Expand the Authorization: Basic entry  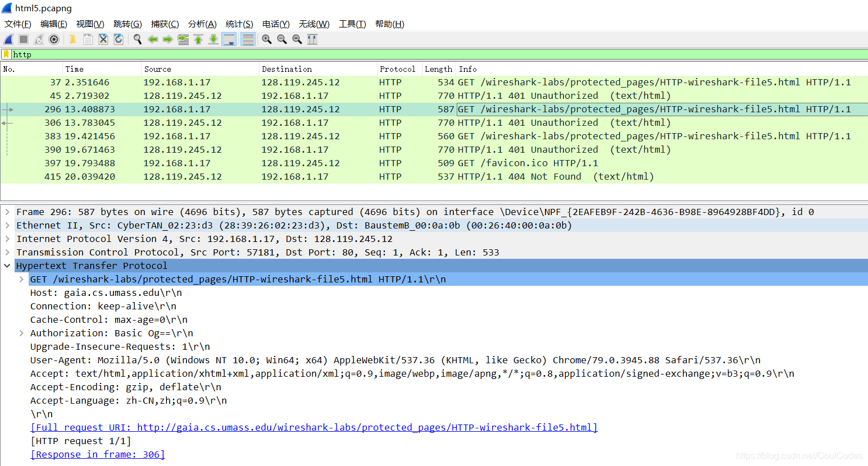tap(21, 333)
